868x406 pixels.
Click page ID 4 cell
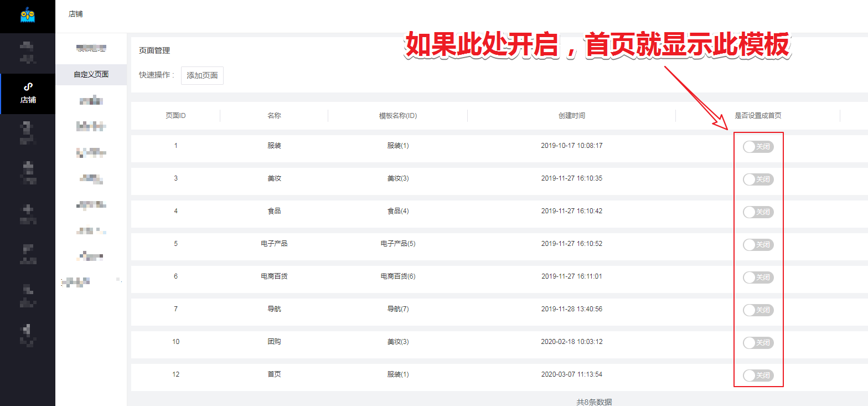(175, 211)
